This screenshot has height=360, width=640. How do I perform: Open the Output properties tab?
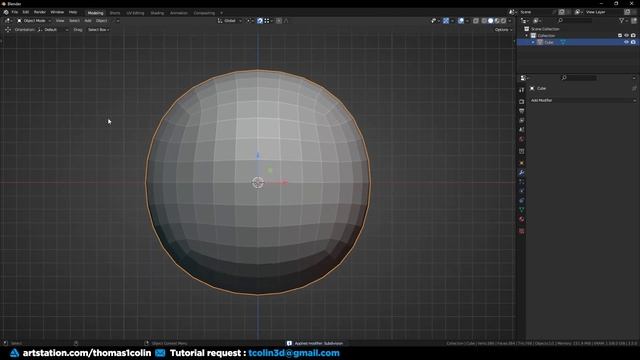[522, 111]
